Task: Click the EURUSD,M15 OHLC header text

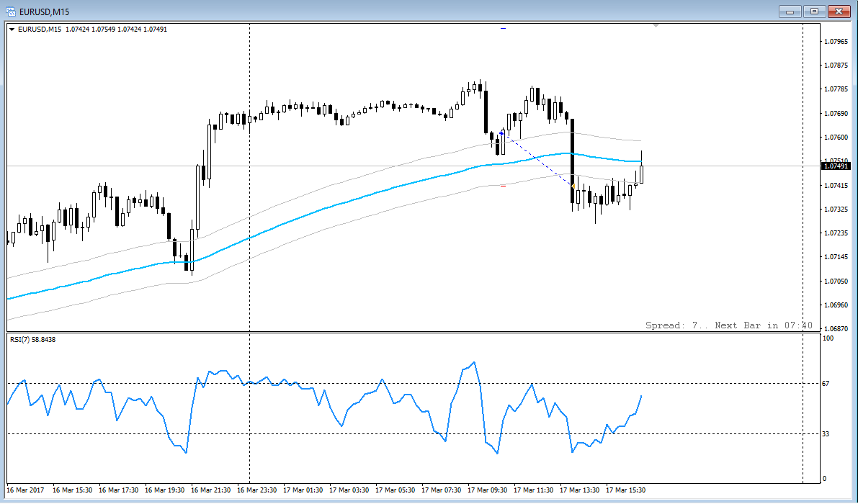Action: pyautogui.click(x=92, y=30)
